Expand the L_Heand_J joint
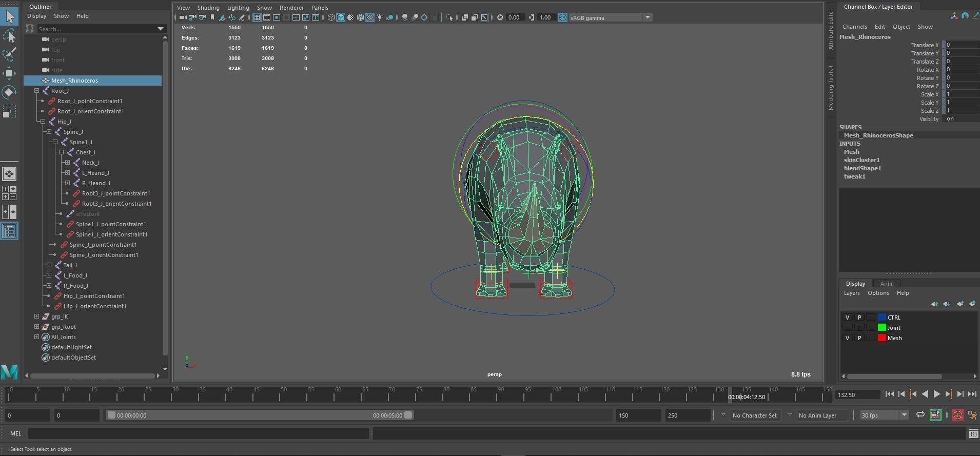980x456 pixels. (x=67, y=173)
